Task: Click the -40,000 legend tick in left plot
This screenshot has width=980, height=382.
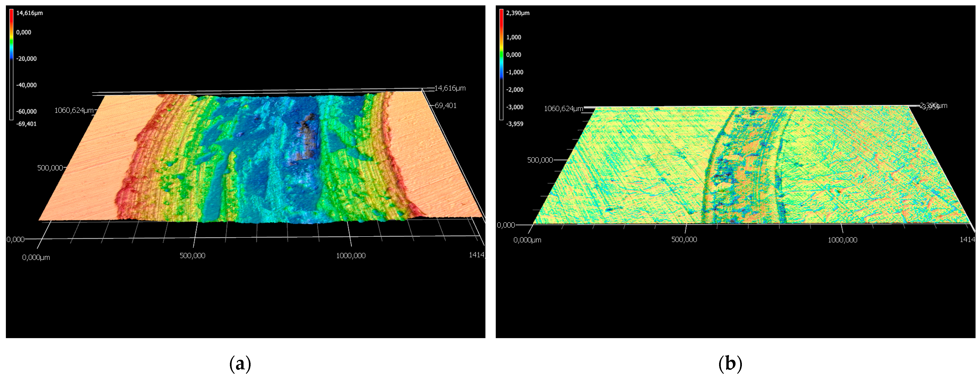Action: click(x=26, y=85)
